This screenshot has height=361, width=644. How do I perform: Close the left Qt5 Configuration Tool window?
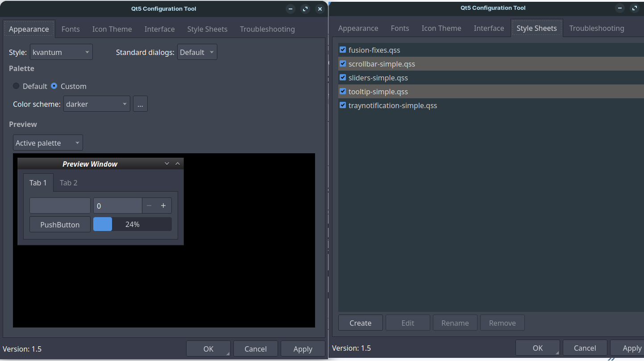320,9
